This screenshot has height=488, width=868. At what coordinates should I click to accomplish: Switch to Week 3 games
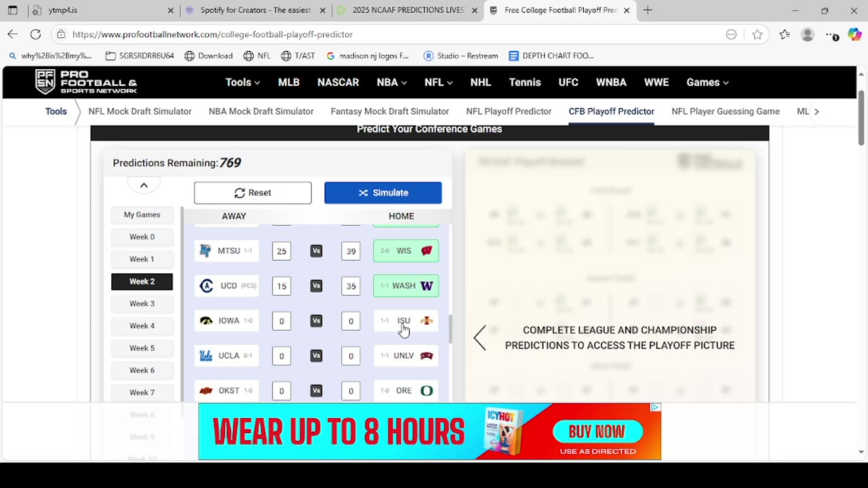click(142, 304)
